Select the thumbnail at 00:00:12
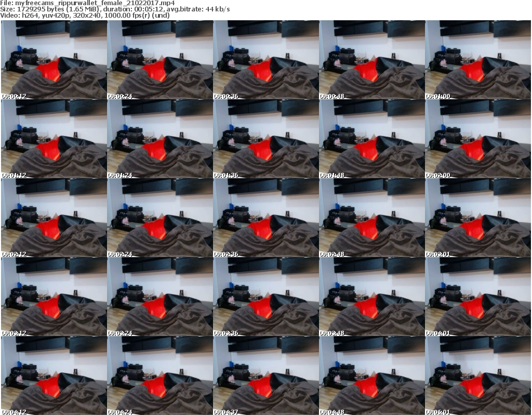Screen dimensions: 532x415 (x=54, y=60)
